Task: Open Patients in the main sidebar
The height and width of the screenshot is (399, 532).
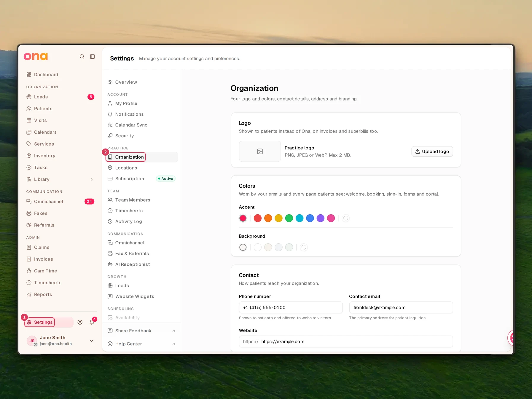Action: coord(60,109)
